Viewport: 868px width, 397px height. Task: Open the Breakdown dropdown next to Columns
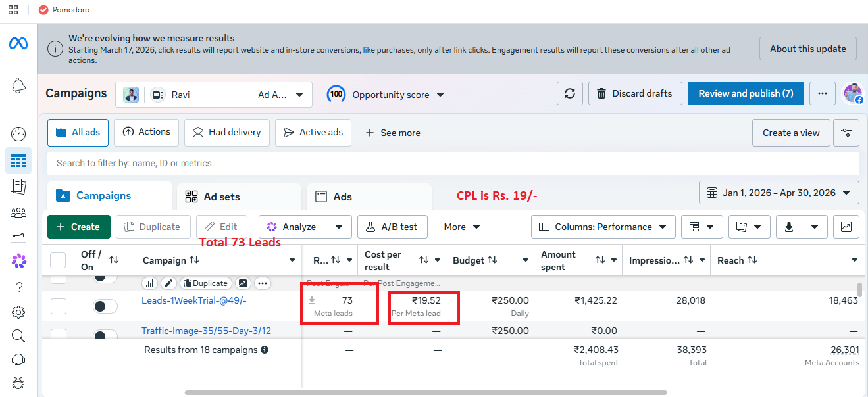click(x=702, y=227)
